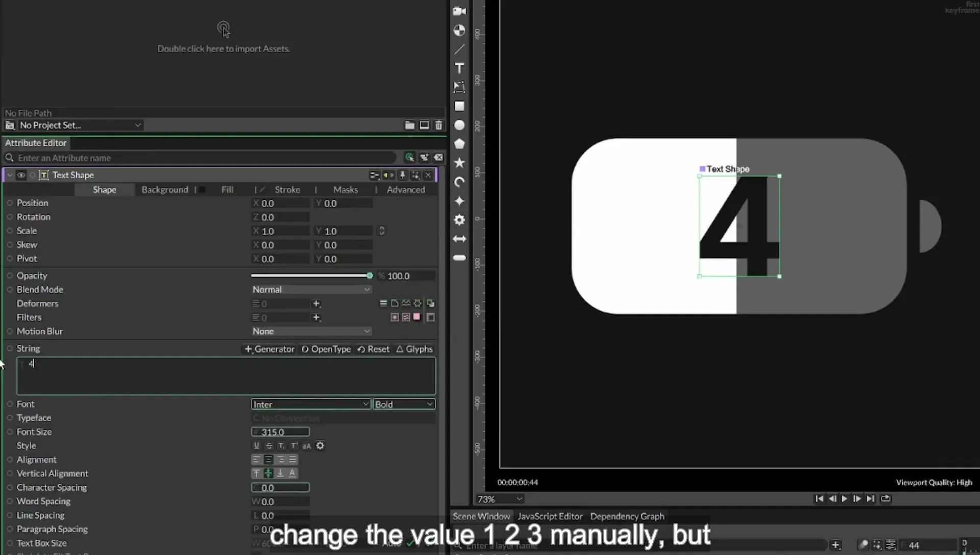Click the Glyphs button
The height and width of the screenshot is (555, 980).
[x=414, y=349]
